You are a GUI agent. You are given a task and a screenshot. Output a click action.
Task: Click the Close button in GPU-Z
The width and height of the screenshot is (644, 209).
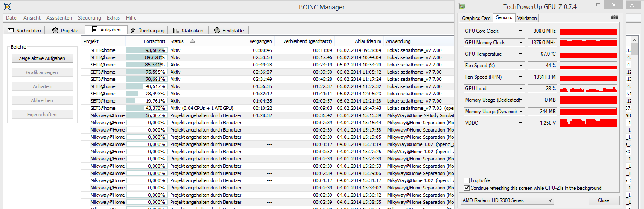coord(603,200)
